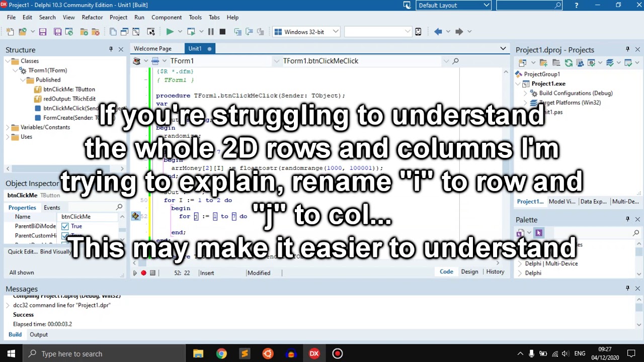Select redOutput: TRichEdit in Structure
This screenshot has width=644, height=362.
[69, 99]
